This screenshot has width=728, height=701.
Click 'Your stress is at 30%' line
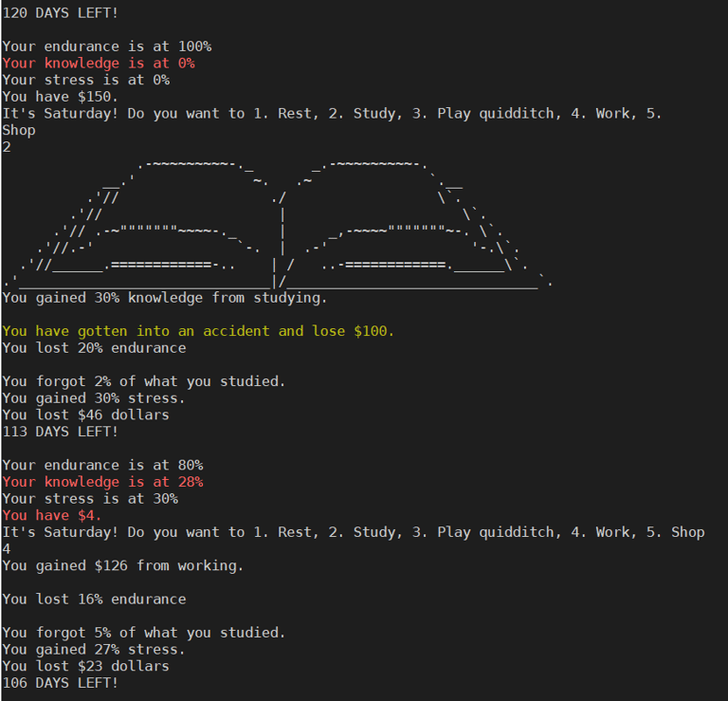click(x=90, y=498)
